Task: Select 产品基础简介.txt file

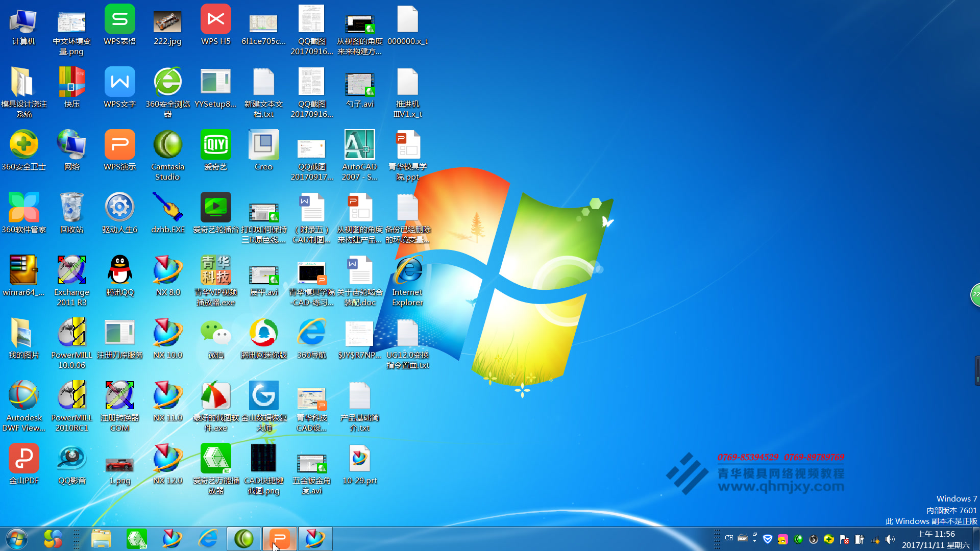Action: click(x=359, y=407)
